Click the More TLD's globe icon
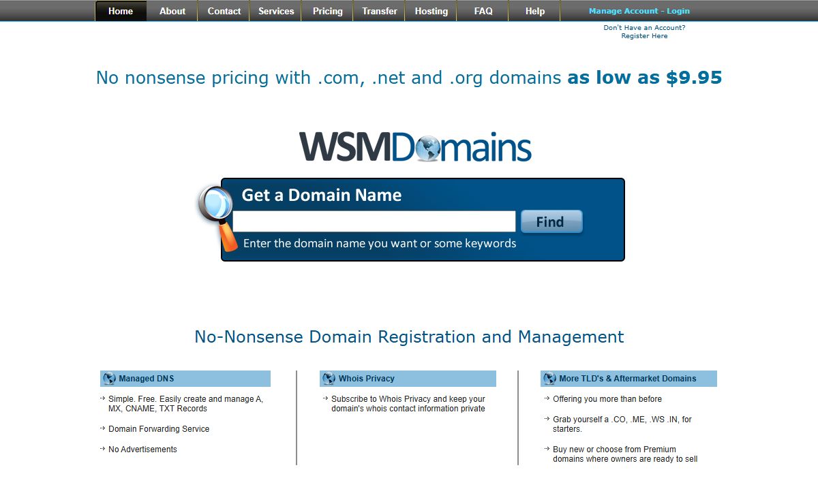The width and height of the screenshot is (818, 504). [x=549, y=379]
